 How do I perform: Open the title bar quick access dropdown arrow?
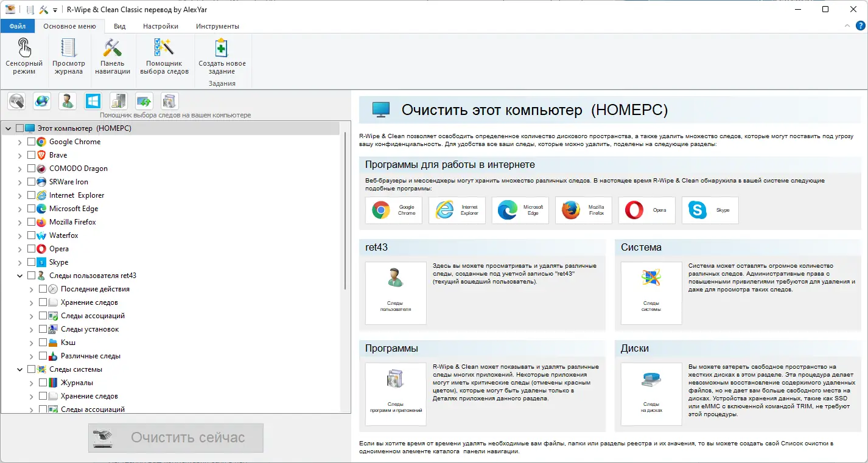(x=55, y=10)
